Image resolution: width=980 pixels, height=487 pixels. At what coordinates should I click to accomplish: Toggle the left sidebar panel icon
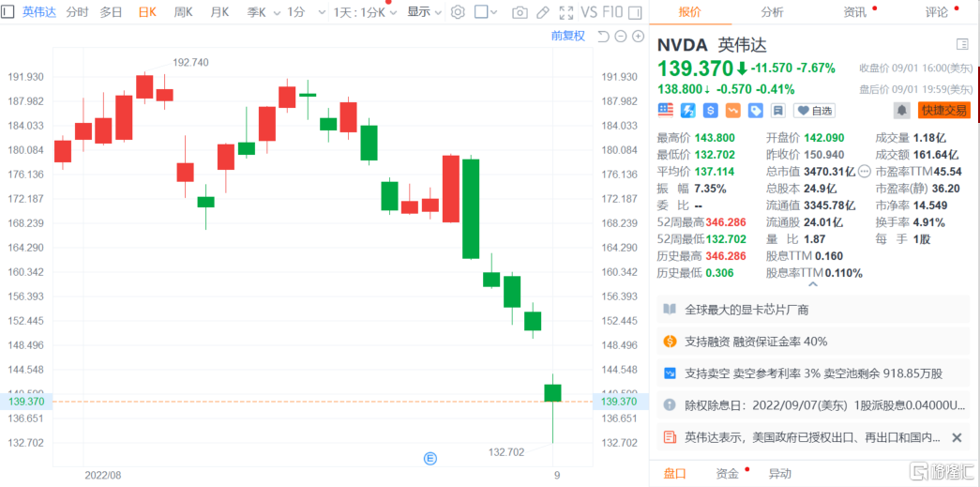click(x=8, y=12)
